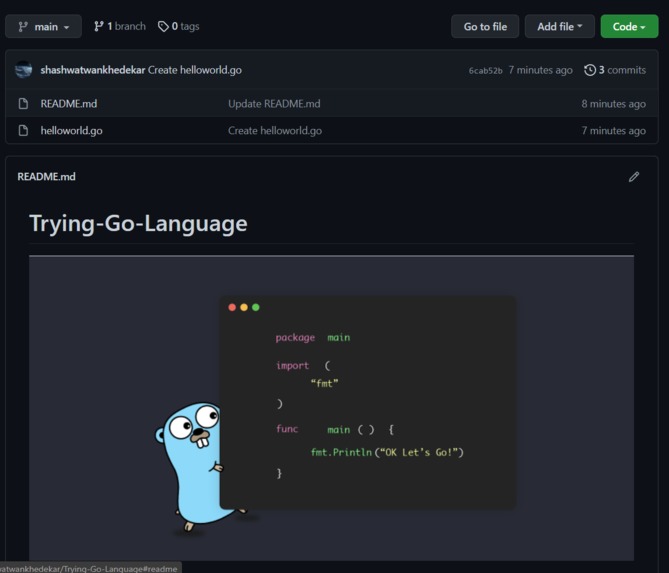The width and height of the screenshot is (669, 573).
Task: Open the shashwatwankhedekar author profile link
Action: 93,70
